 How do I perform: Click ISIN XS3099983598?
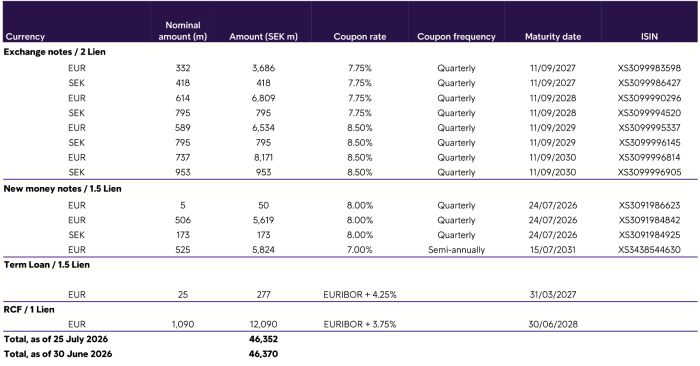click(x=649, y=68)
